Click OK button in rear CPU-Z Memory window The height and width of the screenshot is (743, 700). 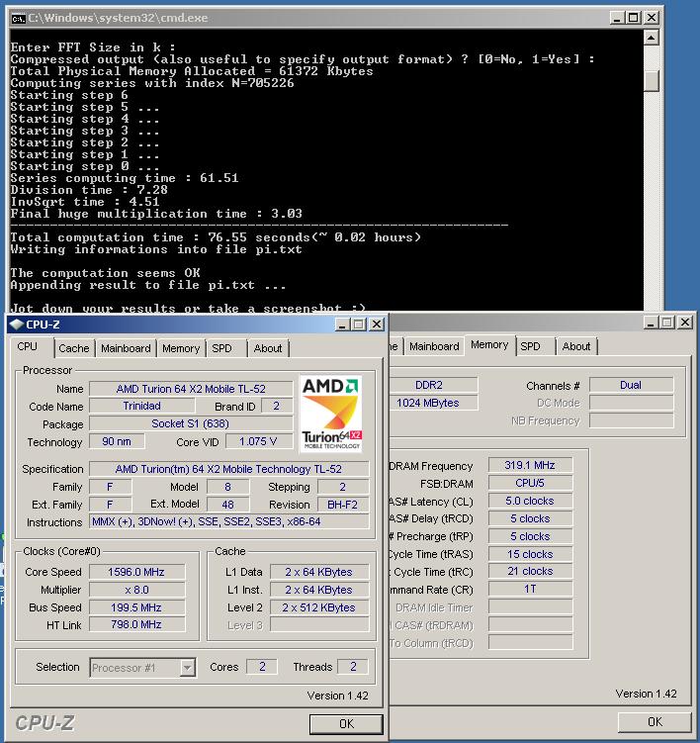(655, 721)
